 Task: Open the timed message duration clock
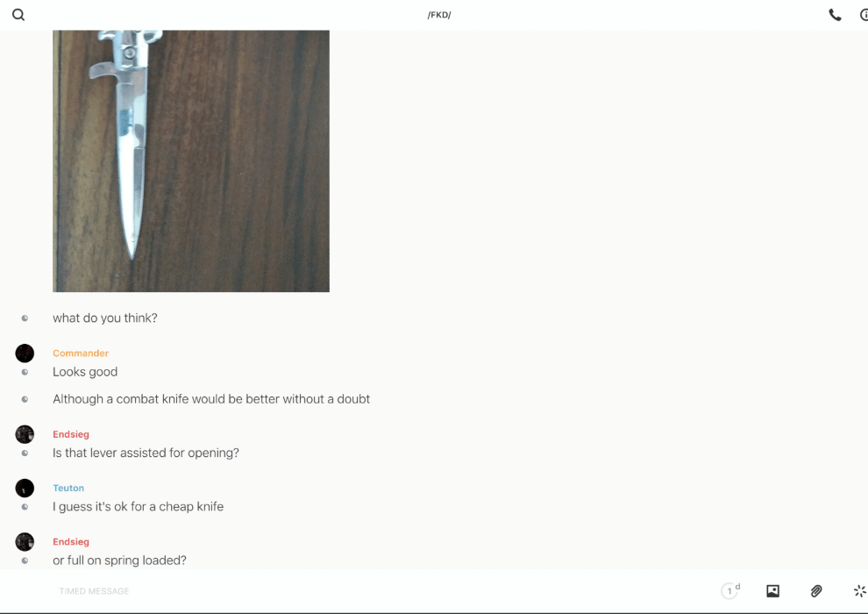point(730,590)
